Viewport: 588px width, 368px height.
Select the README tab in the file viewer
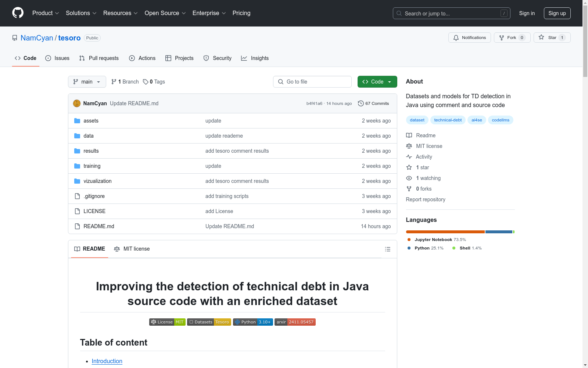click(x=90, y=249)
